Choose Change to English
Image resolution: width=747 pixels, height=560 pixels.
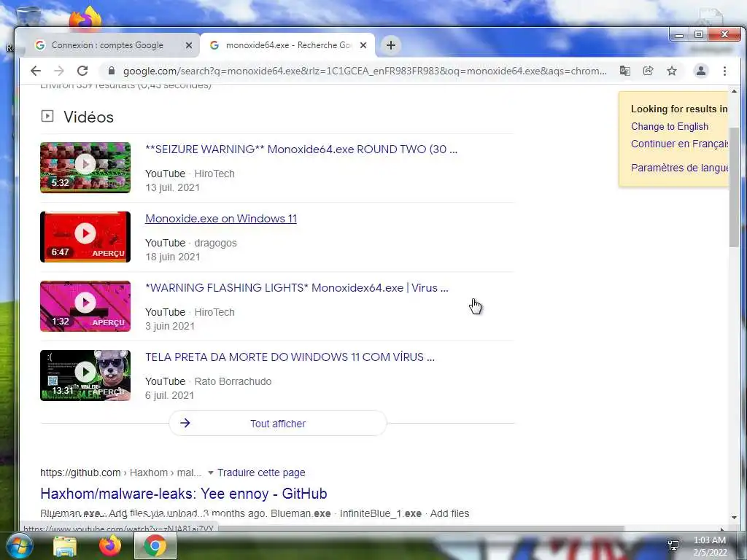pyautogui.click(x=670, y=126)
